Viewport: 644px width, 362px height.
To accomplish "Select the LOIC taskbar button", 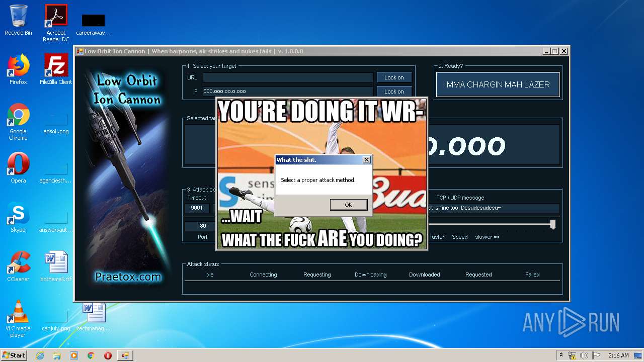I will point(125,355).
